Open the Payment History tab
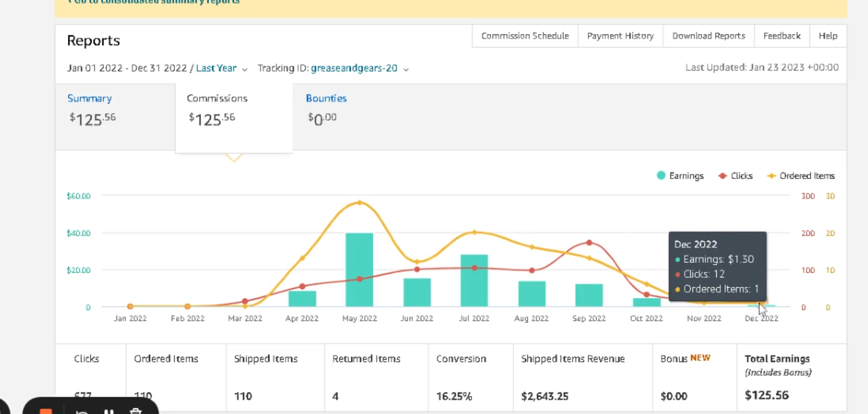 [x=620, y=36]
